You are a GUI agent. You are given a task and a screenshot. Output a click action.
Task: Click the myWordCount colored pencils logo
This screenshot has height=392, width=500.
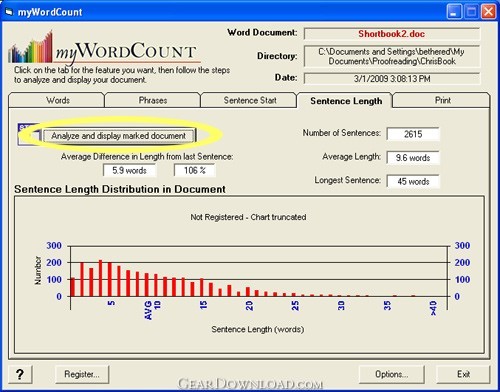click(31, 47)
